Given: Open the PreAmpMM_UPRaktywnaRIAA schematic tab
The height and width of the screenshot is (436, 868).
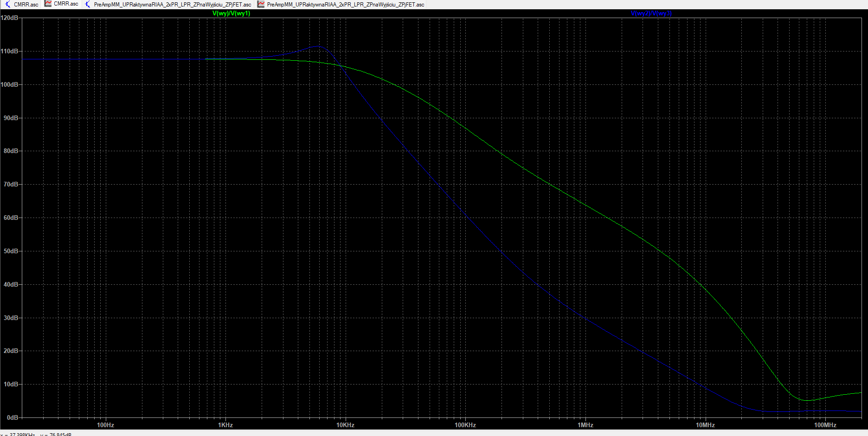Looking at the screenshot, I should click(x=168, y=4).
